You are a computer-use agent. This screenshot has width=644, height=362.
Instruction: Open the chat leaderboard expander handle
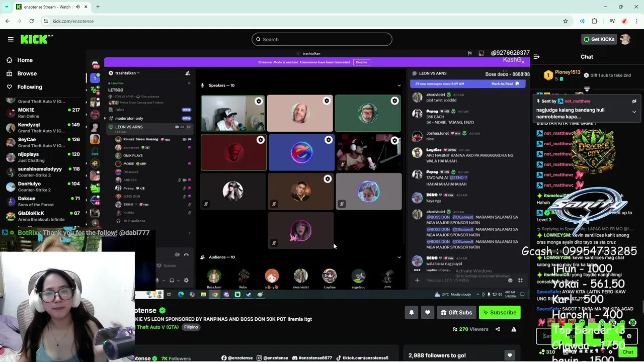587,89
